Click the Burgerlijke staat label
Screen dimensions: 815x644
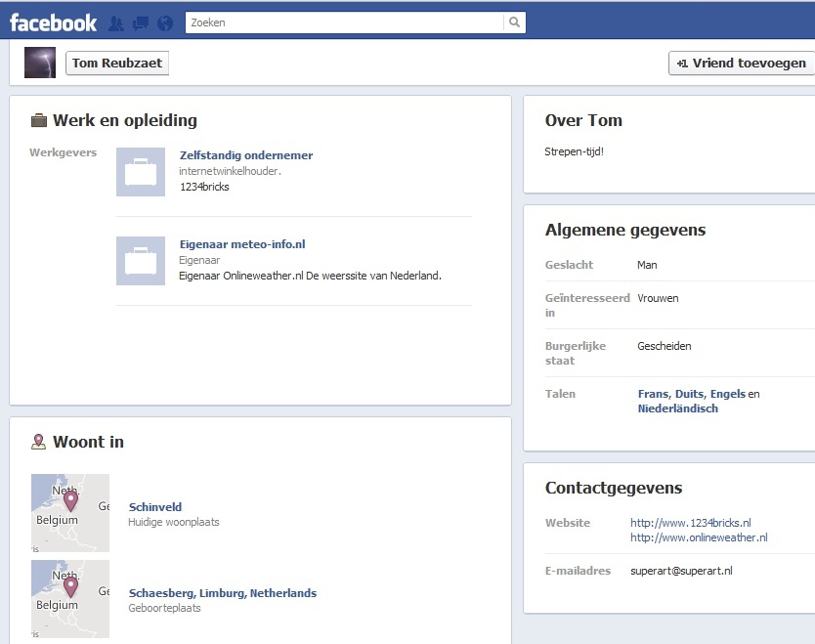(576, 354)
